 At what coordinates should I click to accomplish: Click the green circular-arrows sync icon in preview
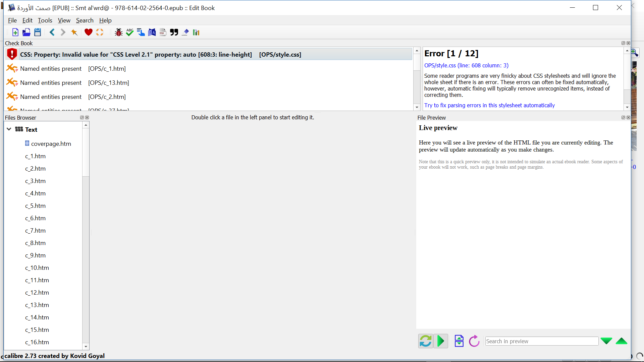[x=425, y=341]
